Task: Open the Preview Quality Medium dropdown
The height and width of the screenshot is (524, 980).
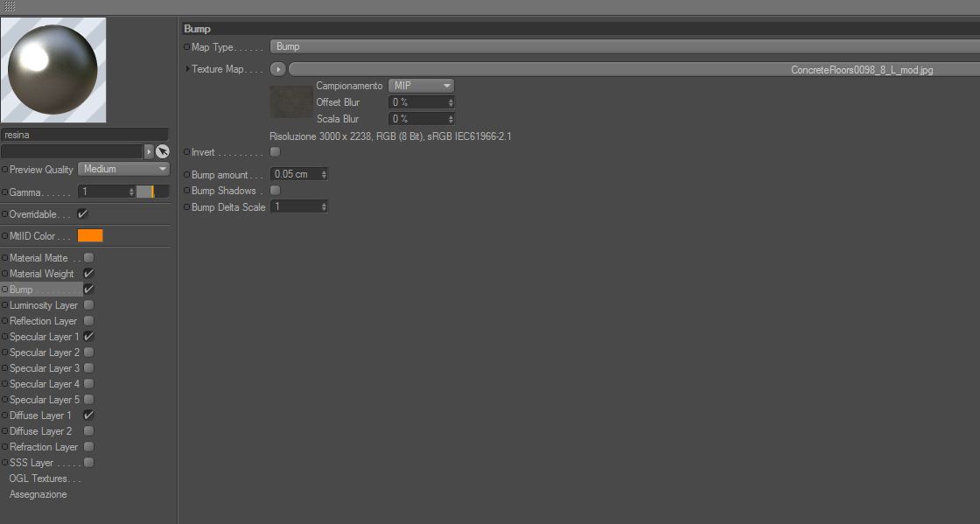Action: (123, 169)
